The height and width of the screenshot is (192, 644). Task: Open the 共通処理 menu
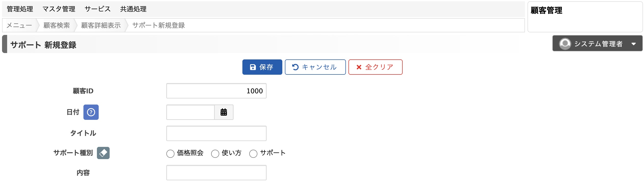click(133, 9)
